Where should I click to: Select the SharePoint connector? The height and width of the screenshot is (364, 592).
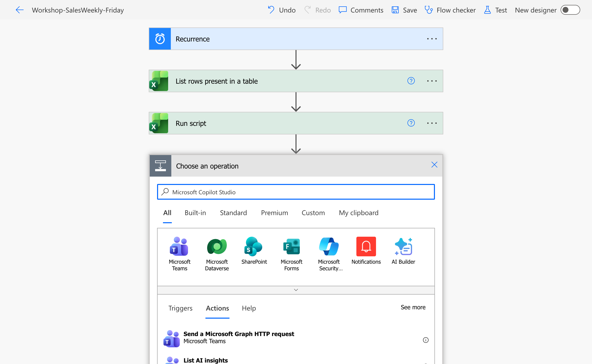tap(254, 251)
